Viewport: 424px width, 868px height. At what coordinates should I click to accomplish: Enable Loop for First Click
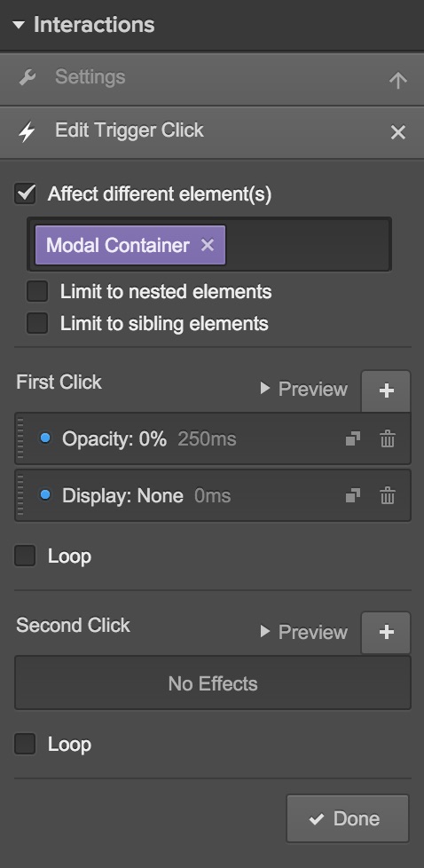coord(25,556)
